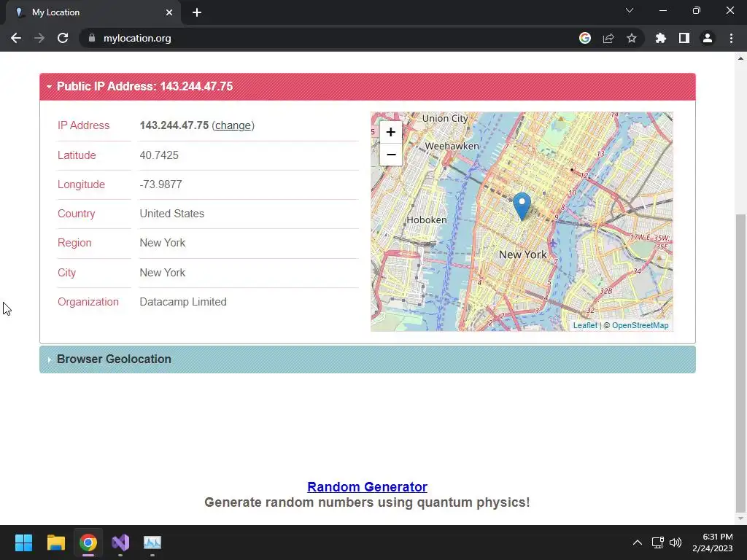Open the Leaflet attribution link
This screenshot has height=560, width=747.
585,325
